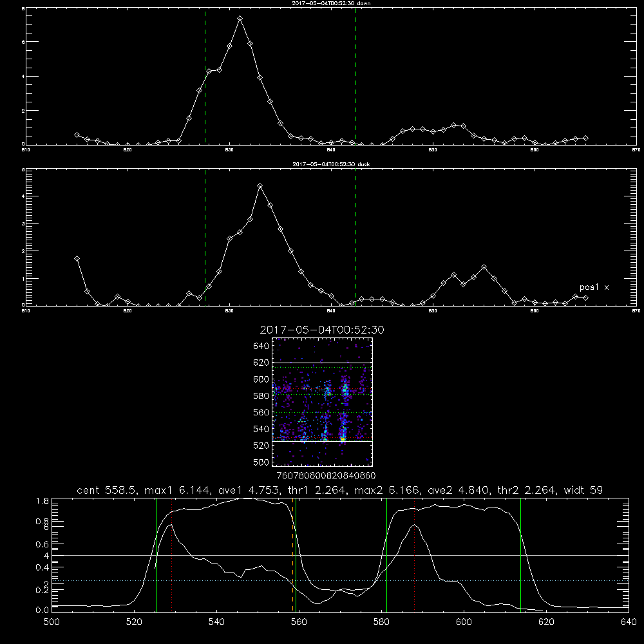
Task: Click the "600" x-axis label of bottom plot
Action: point(464,622)
